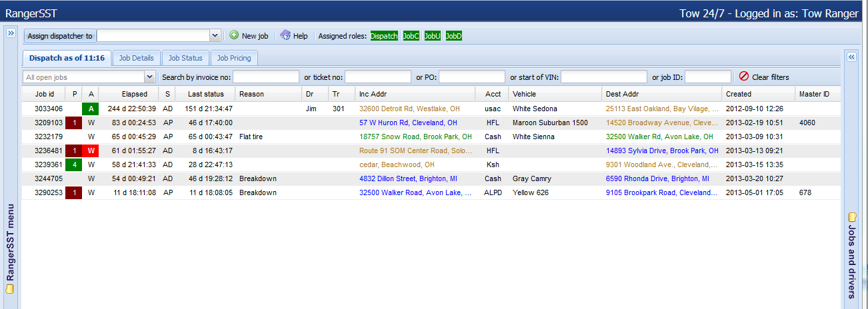Open the Assign dispatcher dropdown
868x309 pixels.
(215, 36)
